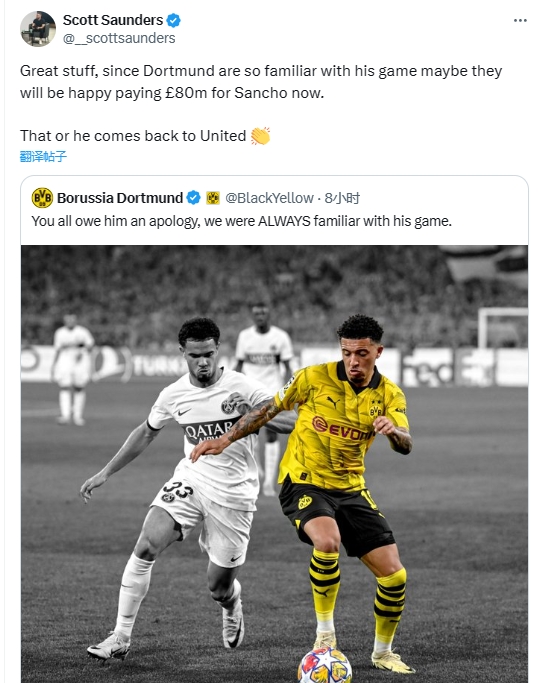
Task: Open the three-dot more options menu
Action: click(520, 20)
